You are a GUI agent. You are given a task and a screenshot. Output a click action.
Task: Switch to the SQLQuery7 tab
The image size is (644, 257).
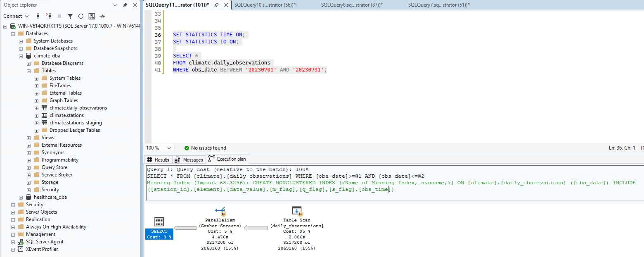click(x=439, y=5)
